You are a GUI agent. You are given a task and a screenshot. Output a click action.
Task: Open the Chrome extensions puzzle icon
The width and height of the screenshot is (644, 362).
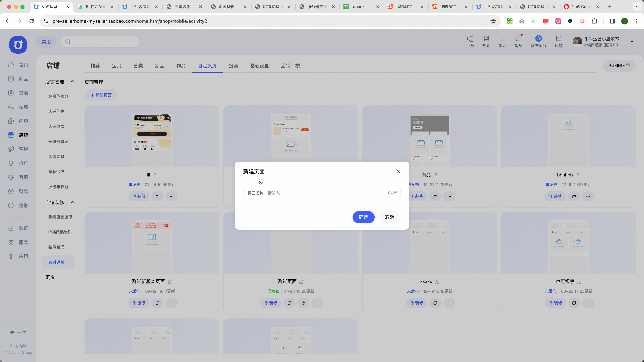(595, 21)
